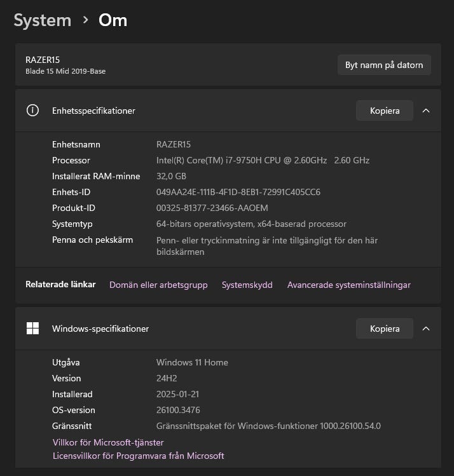Click the info icon beside Enhetsspecifikationer
The width and height of the screenshot is (454, 476).
coord(32,111)
